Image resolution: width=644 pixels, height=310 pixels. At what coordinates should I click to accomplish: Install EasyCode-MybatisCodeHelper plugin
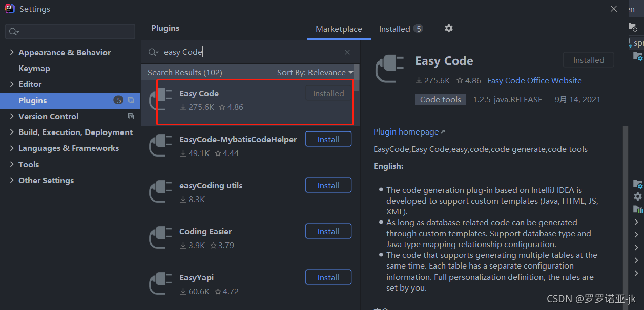[328, 139]
